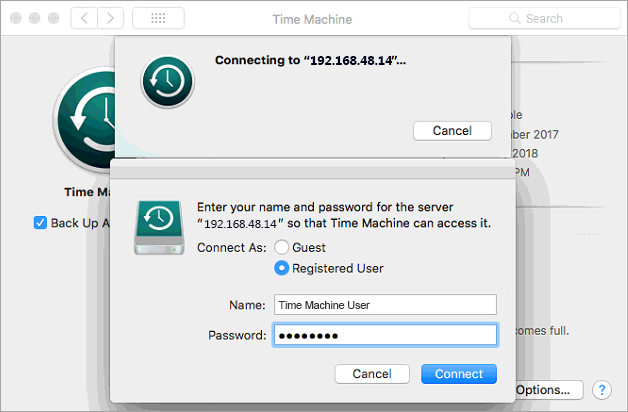Click the 'Enter your name and password' message text
The image size is (628, 412).
pyautogui.click(x=344, y=215)
